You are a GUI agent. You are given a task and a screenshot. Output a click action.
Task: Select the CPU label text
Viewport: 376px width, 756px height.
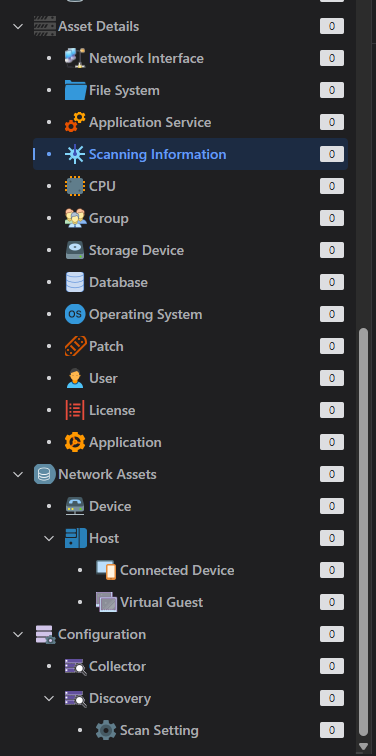pos(102,186)
